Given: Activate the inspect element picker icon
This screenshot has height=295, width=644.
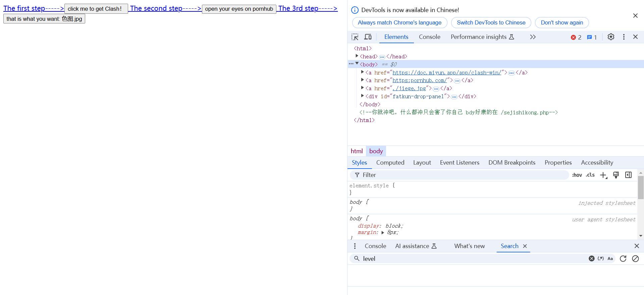Looking at the screenshot, I should pyautogui.click(x=355, y=37).
